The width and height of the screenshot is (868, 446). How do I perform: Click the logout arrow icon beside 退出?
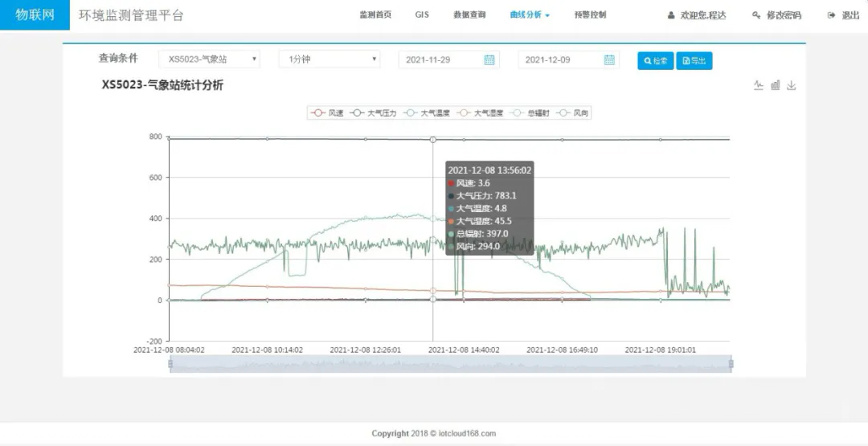pos(831,15)
